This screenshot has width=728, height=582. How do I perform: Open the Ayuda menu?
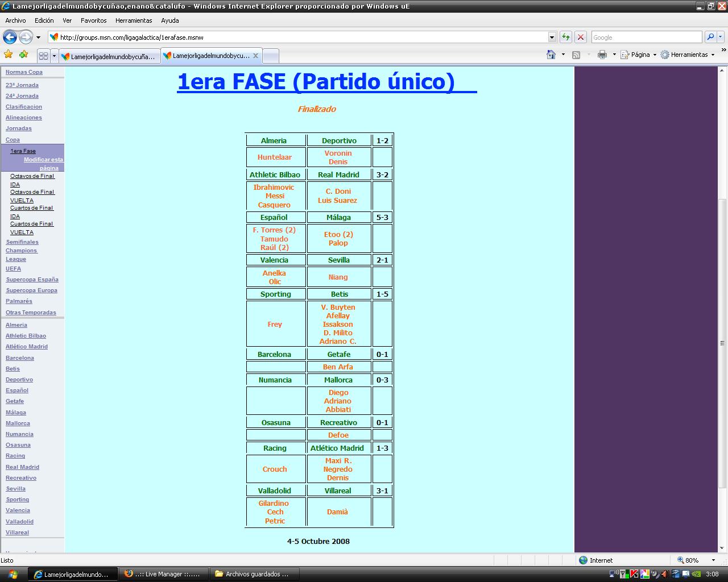pos(170,20)
